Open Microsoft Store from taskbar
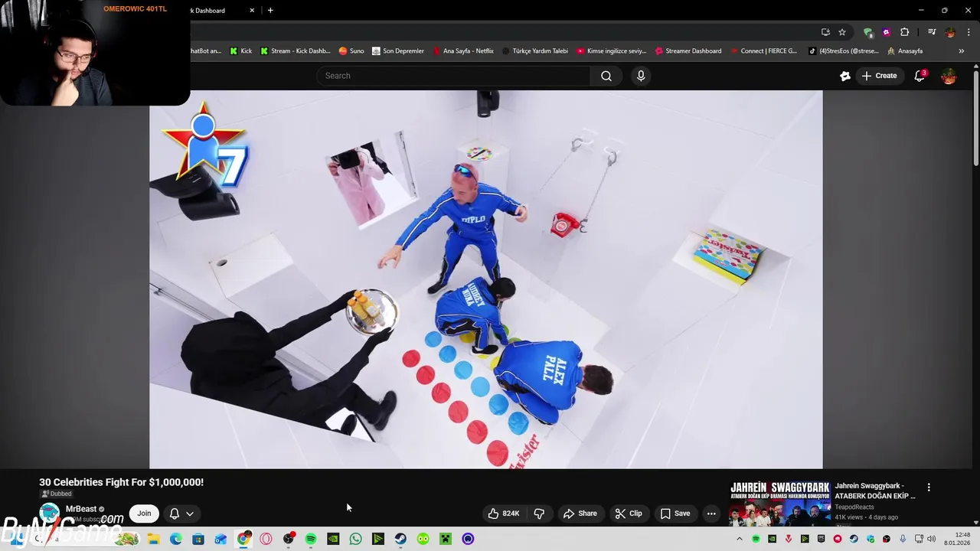 [x=198, y=539]
